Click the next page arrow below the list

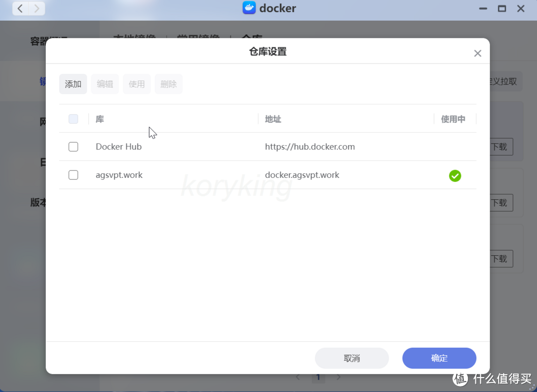point(339,377)
